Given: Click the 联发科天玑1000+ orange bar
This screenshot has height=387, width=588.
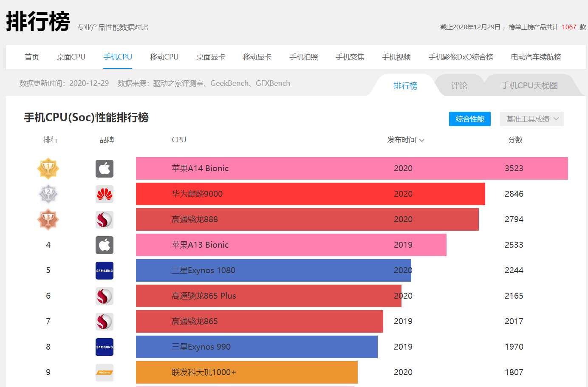Looking at the screenshot, I should (x=247, y=373).
